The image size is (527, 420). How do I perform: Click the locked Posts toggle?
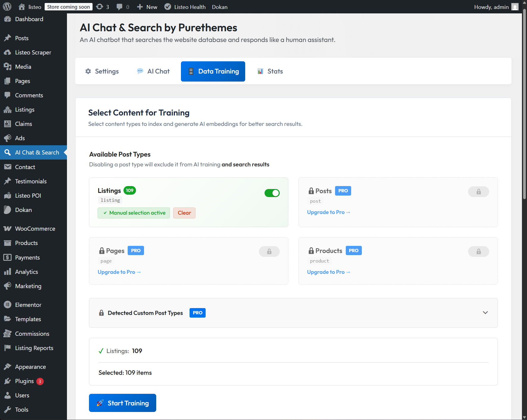point(478,192)
